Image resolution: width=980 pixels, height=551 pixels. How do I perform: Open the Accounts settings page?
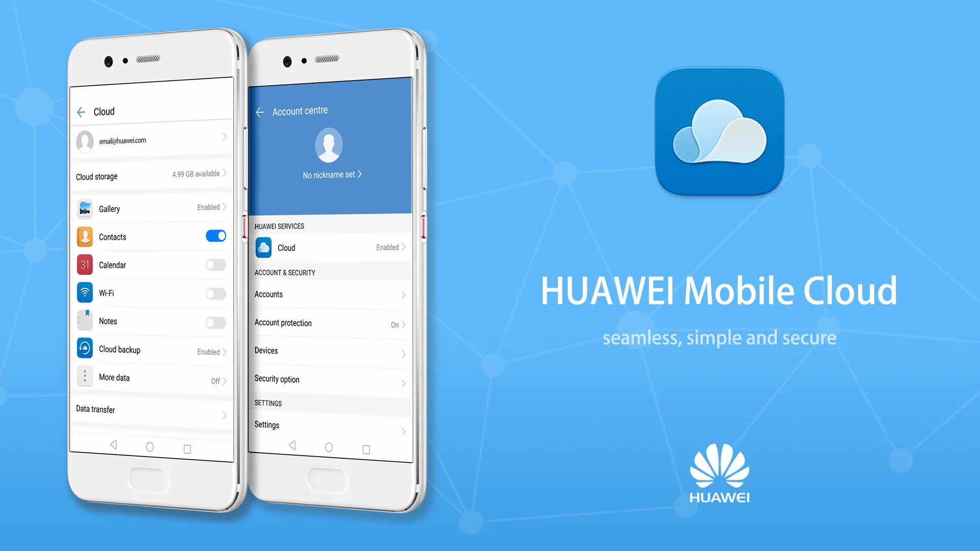tap(330, 293)
